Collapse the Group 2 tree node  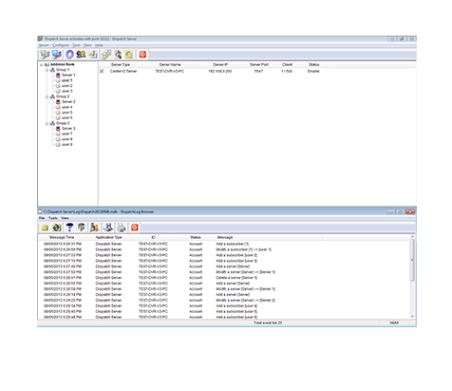(x=47, y=97)
